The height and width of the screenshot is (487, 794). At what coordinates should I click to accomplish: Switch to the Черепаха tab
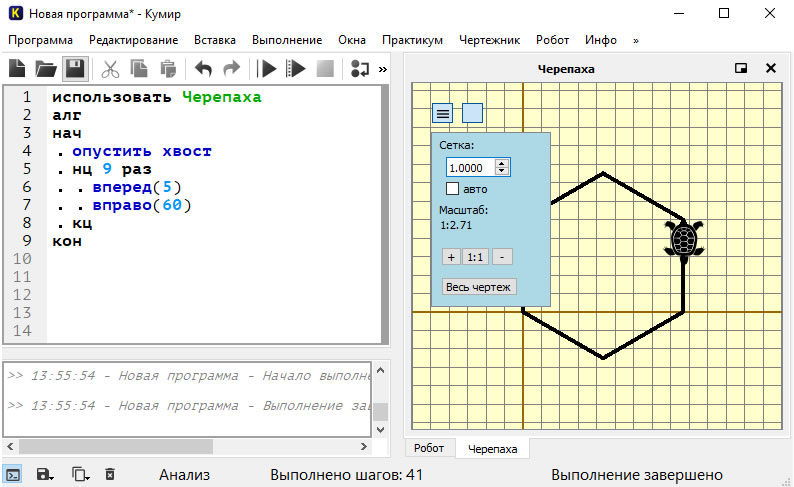492,449
